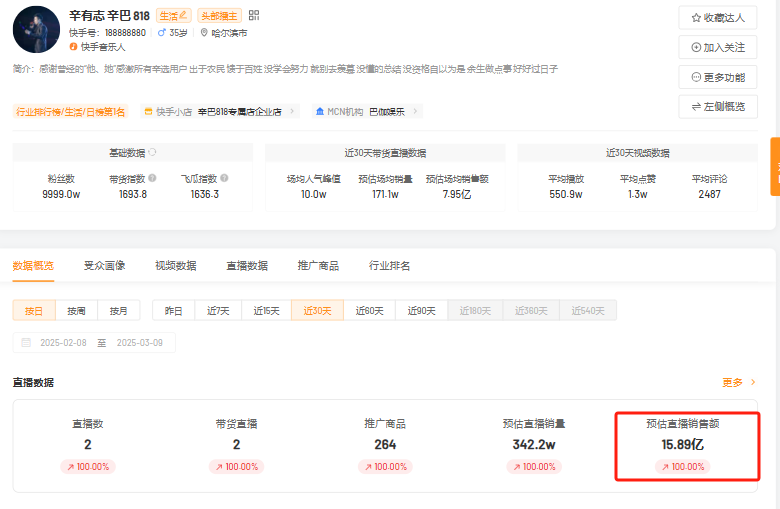The image size is (780, 509).
Task: Click the help icon beside 带货指数
Action: tap(152, 178)
